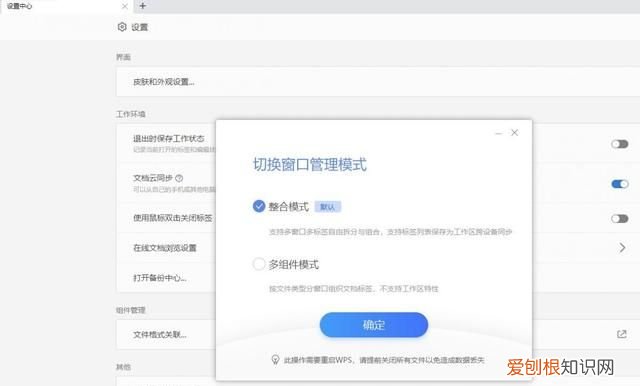The height and width of the screenshot is (386, 640).
Task: Minimize the window mode dialog
Action: 498,133
